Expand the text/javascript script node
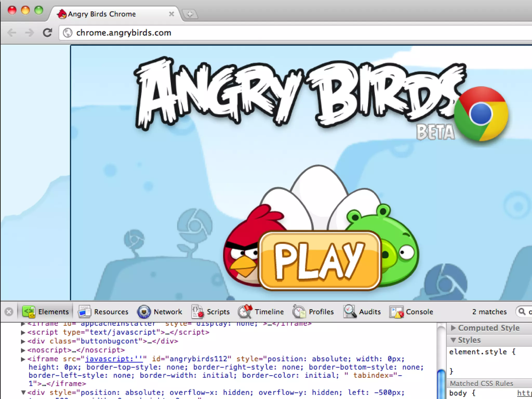The image size is (532, 399). (23, 332)
